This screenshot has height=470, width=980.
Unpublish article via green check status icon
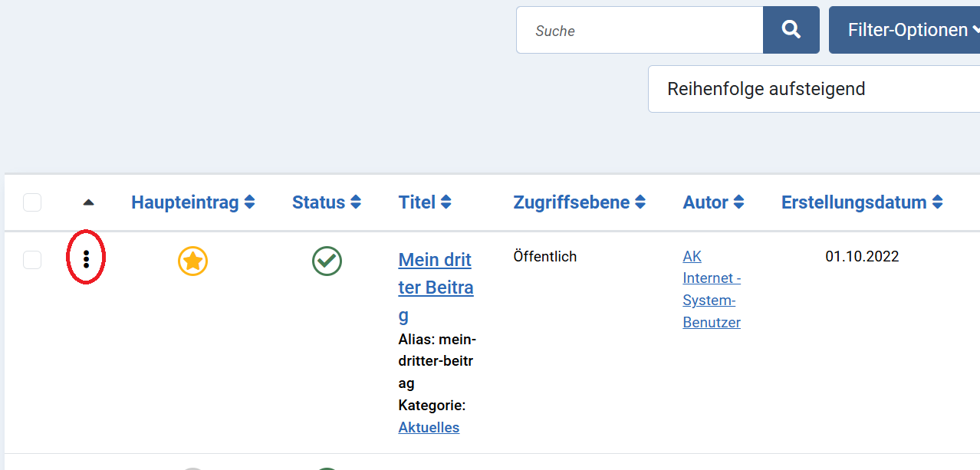pyautogui.click(x=327, y=261)
